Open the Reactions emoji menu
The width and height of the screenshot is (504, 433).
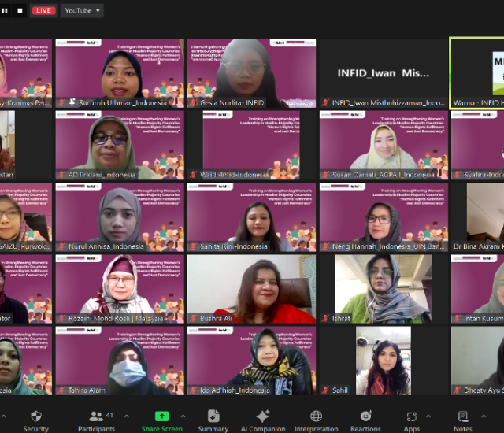[365, 416]
